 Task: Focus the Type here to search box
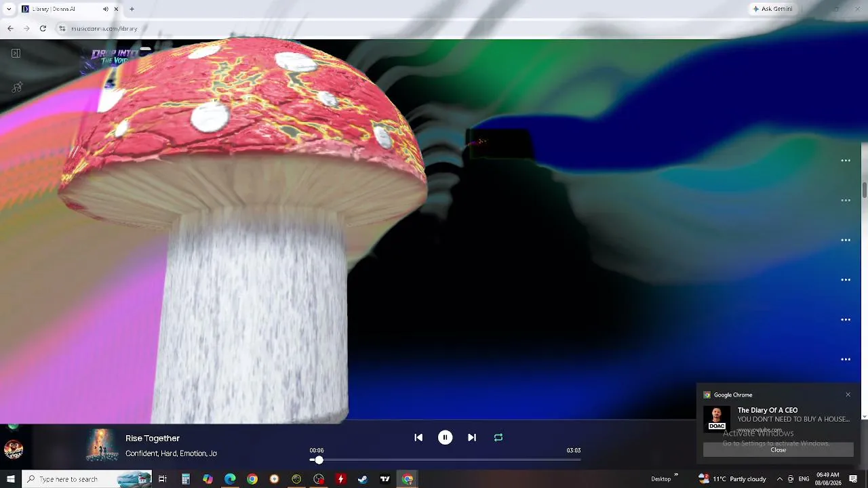tap(87, 479)
